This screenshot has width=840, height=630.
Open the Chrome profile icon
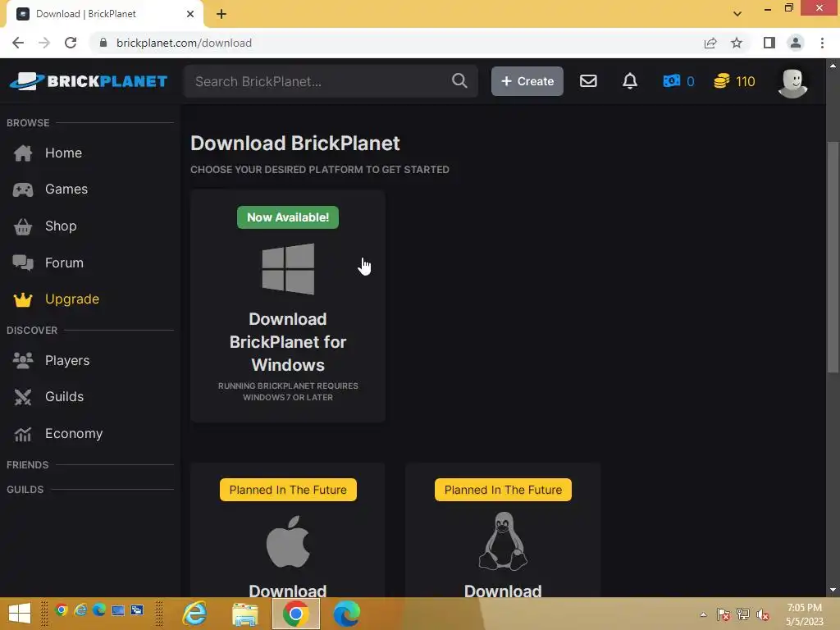796,43
